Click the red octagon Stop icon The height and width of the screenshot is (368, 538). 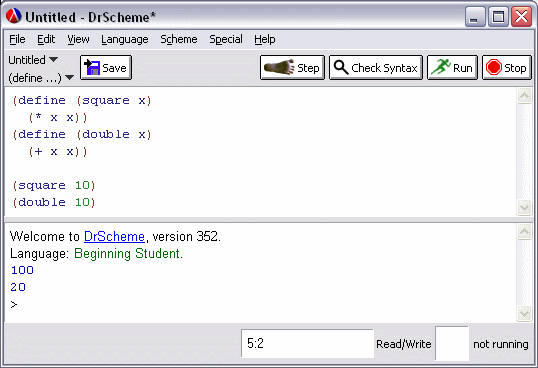point(493,68)
